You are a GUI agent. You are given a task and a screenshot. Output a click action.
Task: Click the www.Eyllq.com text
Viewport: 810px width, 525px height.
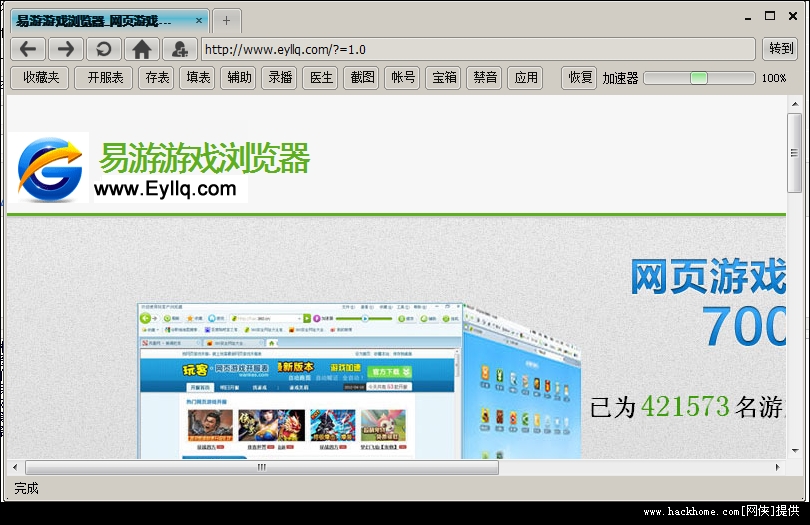(165, 189)
